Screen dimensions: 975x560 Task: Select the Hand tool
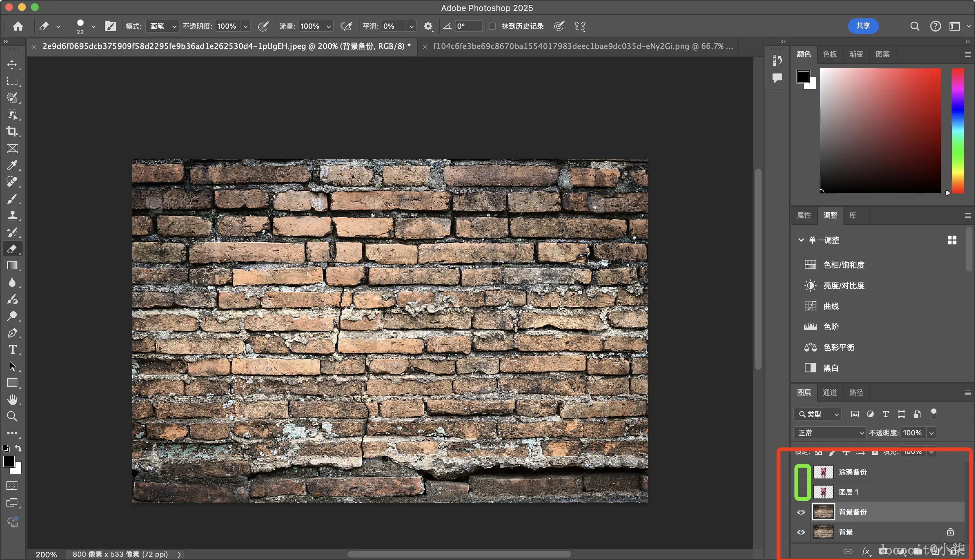pos(12,400)
